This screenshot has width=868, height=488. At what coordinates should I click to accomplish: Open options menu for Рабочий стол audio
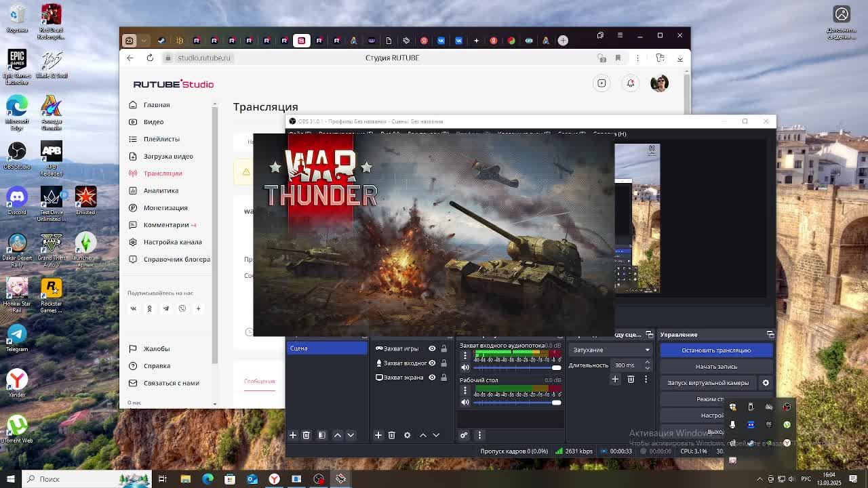[x=465, y=391]
